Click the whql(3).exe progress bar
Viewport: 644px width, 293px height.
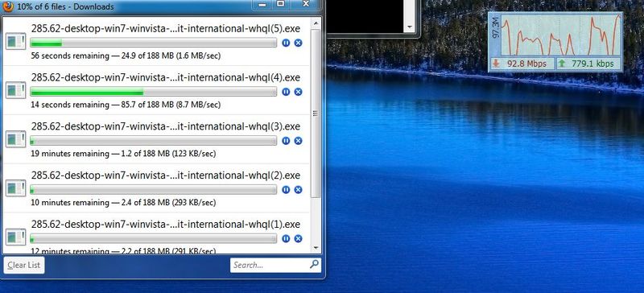[x=154, y=141]
